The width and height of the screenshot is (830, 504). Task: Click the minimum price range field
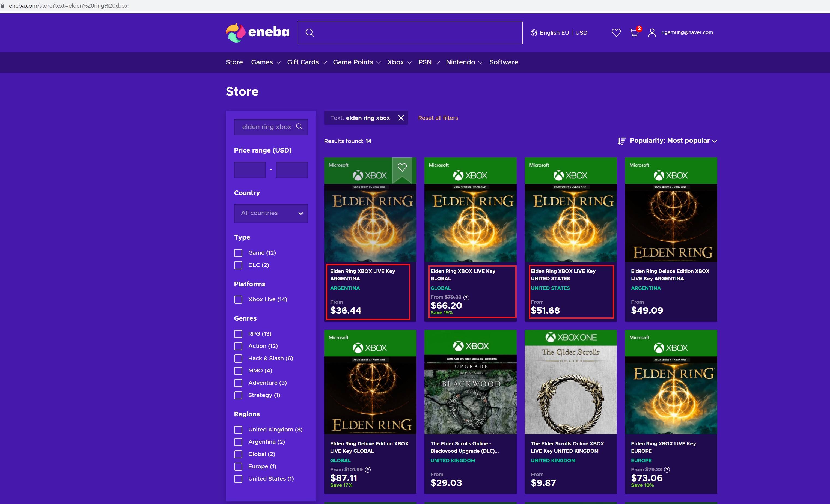click(x=250, y=170)
